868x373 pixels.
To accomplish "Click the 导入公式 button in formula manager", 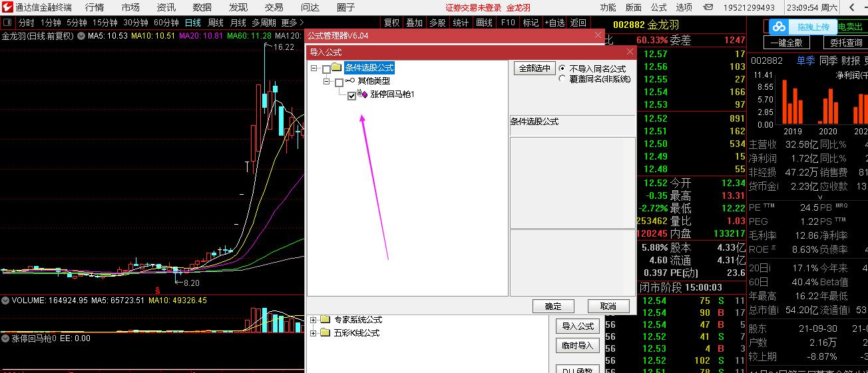I will 578,326.
